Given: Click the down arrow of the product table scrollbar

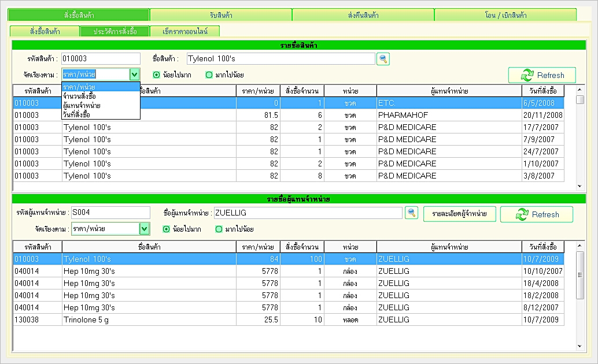Looking at the screenshot, I should pos(579,186).
